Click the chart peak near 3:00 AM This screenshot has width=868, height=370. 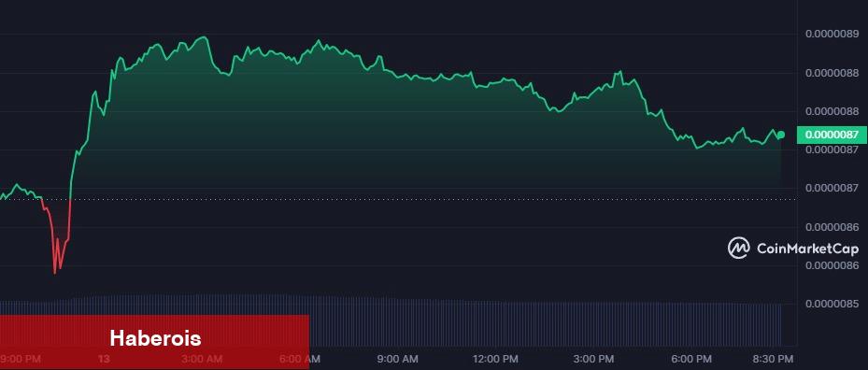tap(205, 37)
